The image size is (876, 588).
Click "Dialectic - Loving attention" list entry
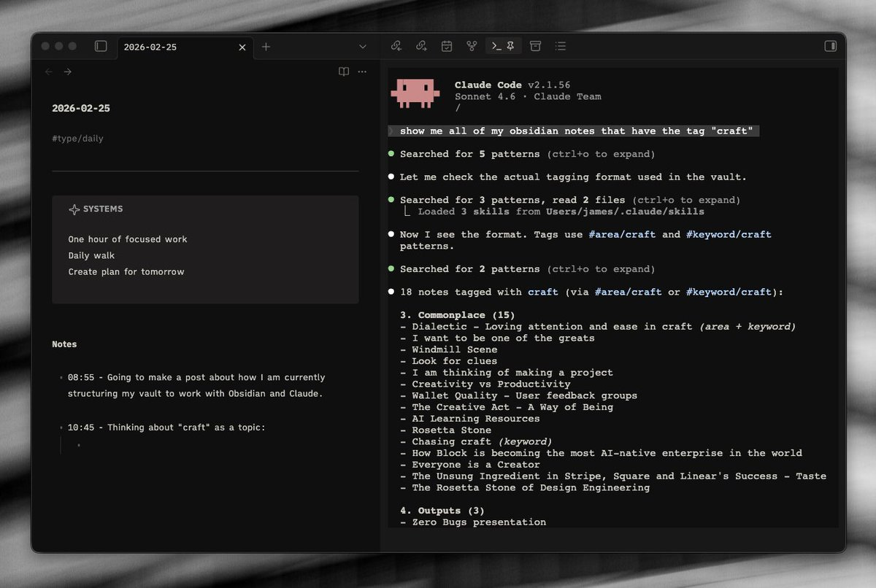pyautogui.click(x=598, y=327)
